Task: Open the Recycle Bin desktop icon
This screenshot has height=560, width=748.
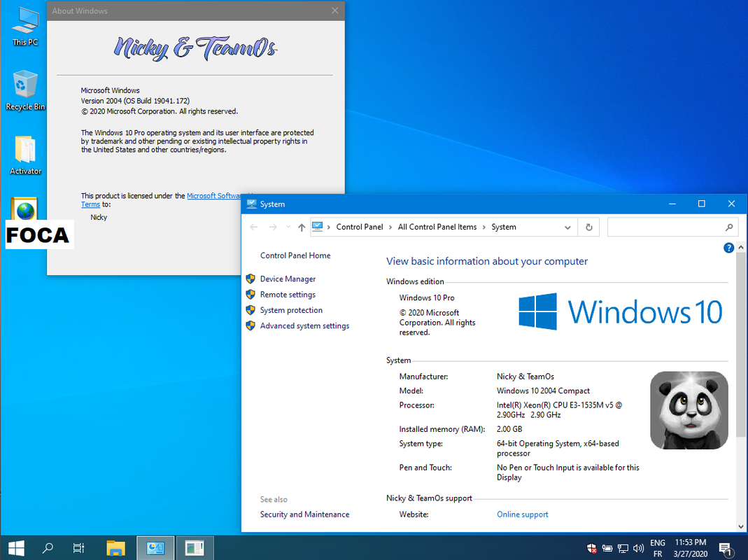Action: (x=25, y=91)
